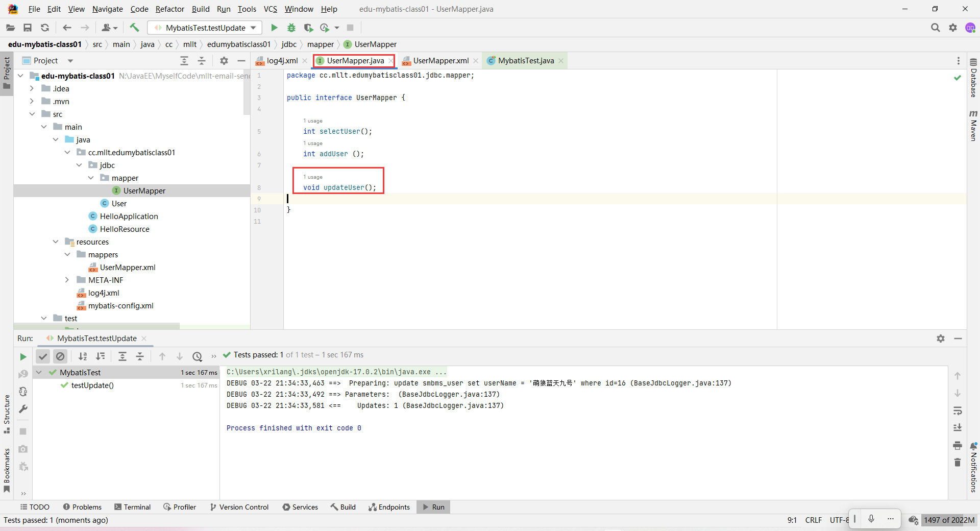Expand the .mvn folder

pyautogui.click(x=32, y=101)
